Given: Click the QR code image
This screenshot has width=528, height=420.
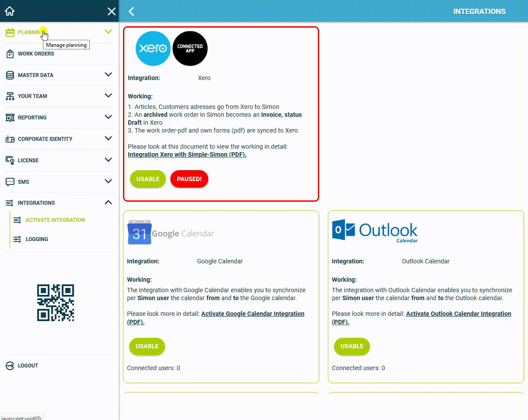Looking at the screenshot, I should click(x=56, y=303).
